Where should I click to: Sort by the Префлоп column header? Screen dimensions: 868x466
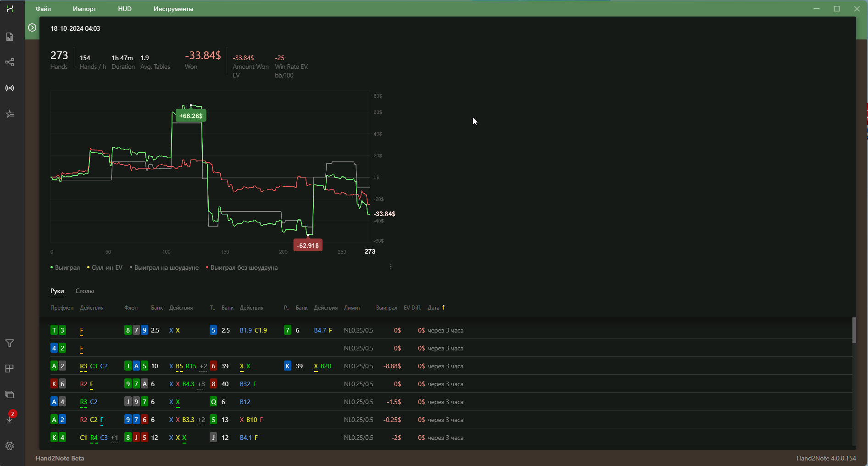[62, 308]
